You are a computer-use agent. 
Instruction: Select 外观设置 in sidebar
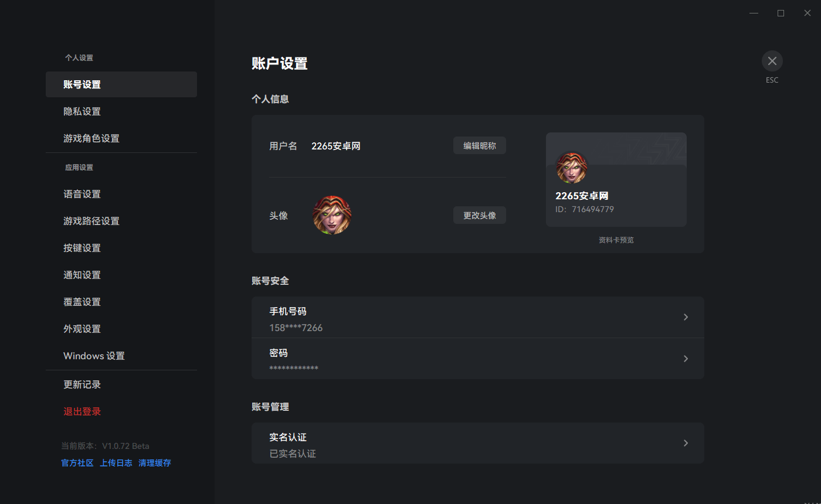click(82, 329)
